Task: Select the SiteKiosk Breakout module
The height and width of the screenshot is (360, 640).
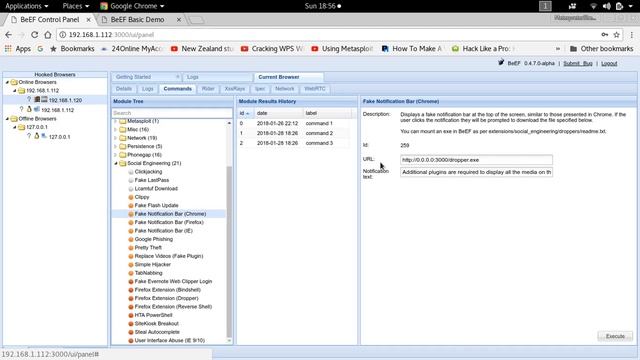Action: click(157, 323)
